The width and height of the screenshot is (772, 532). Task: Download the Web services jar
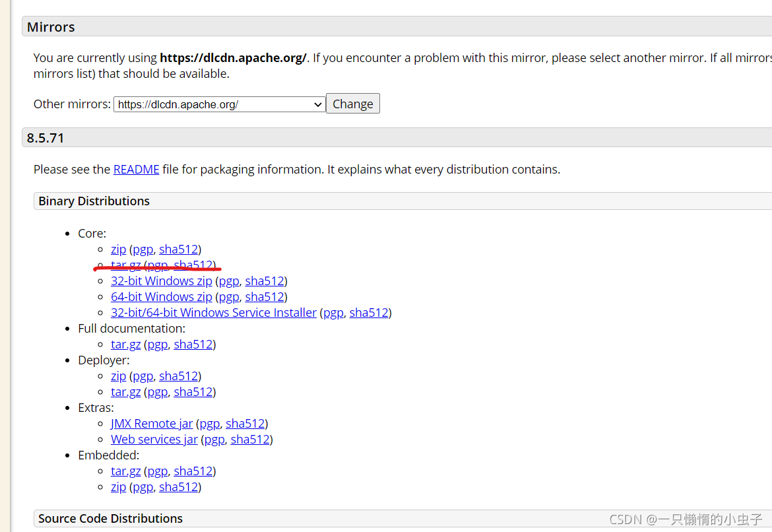point(154,439)
